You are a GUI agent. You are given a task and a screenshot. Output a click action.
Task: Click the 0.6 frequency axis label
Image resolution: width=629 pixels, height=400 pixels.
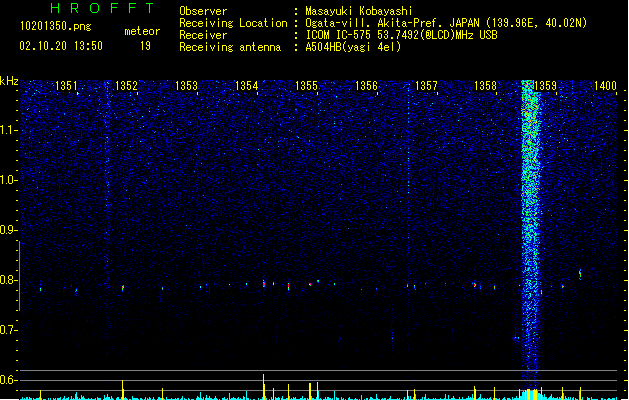pyautogui.click(x=8, y=380)
